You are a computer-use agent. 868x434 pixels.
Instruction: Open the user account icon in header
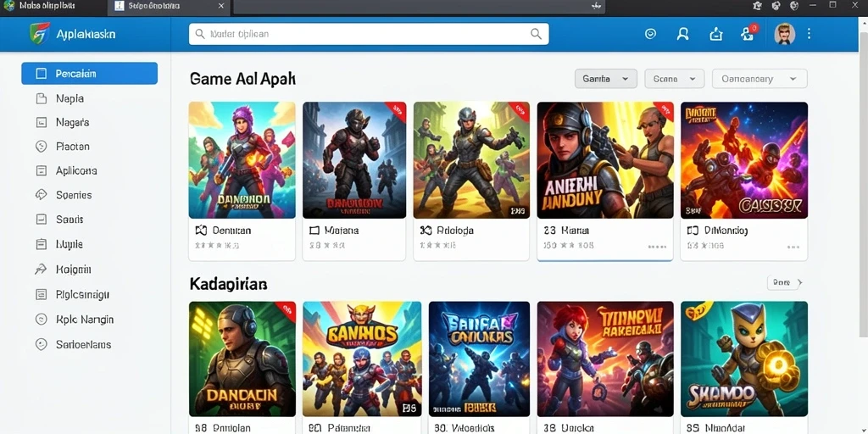683,34
